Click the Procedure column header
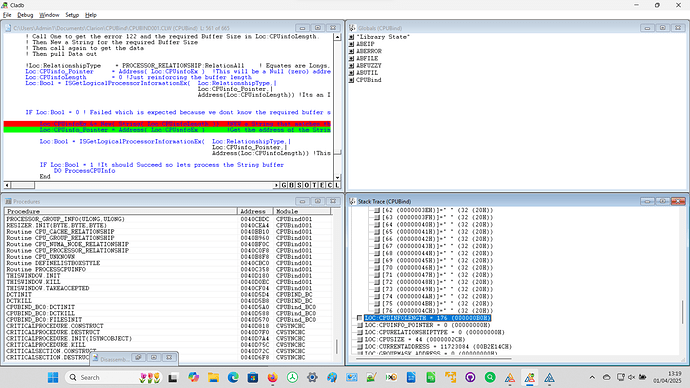690x388 pixels. click(x=121, y=211)
